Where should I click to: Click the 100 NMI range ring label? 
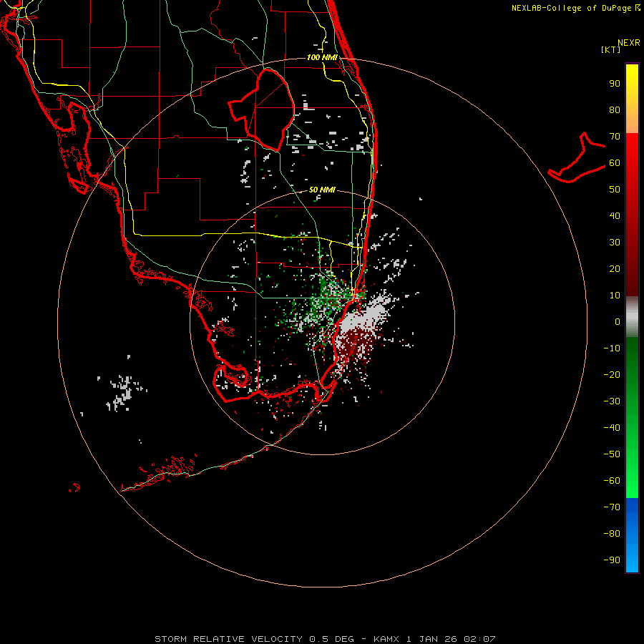[x=322, y=57]
